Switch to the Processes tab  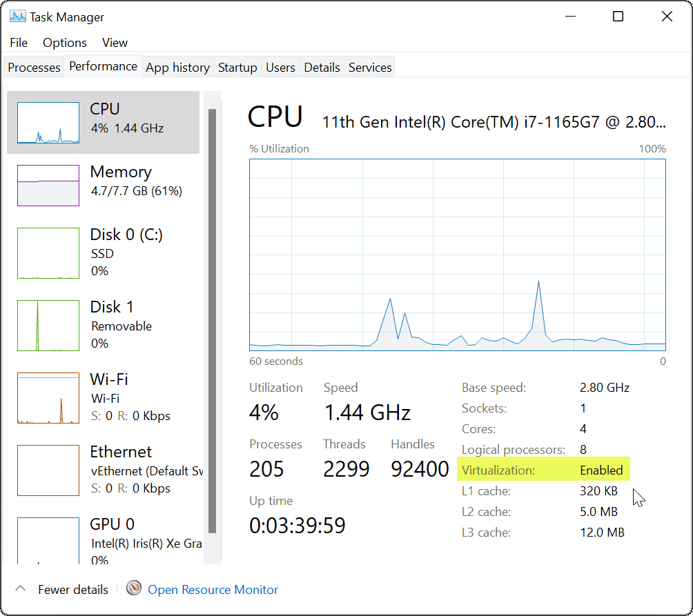(x=33, y=67)
